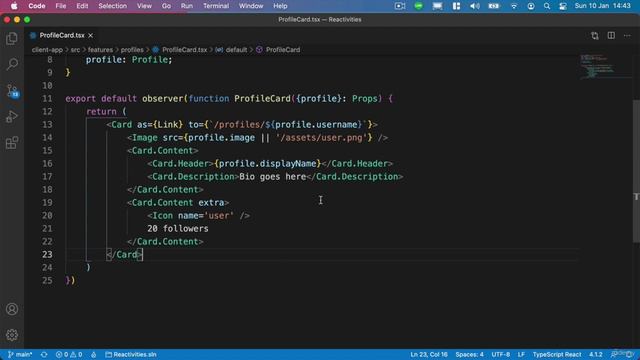This screenshot has width=640, height=360.
Task: Open the Extensions view
Action: (12, 143)
